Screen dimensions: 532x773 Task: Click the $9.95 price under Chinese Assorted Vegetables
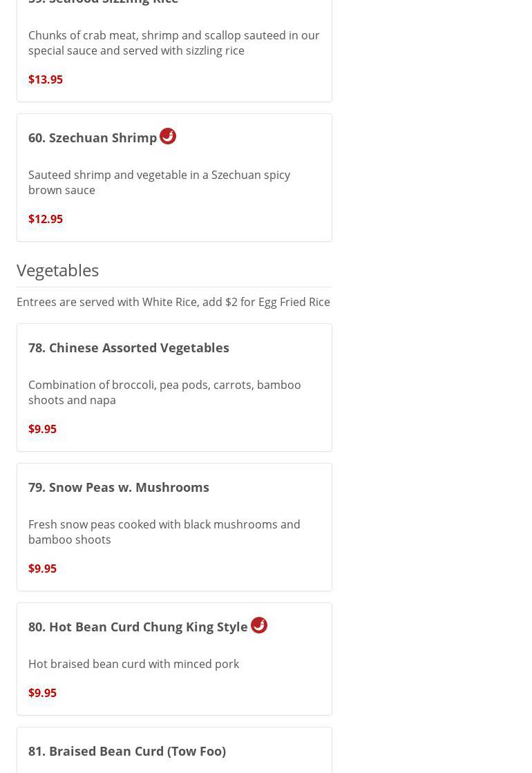click(x=42, y=429)
